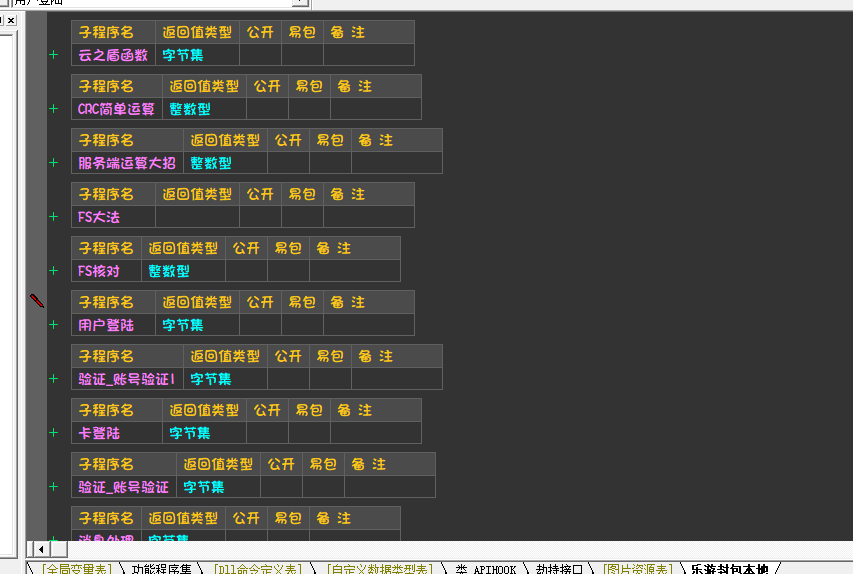Switch to the Dll命令定义表 tab
Viewport: 853px width, 574px height.
[259, 568]
